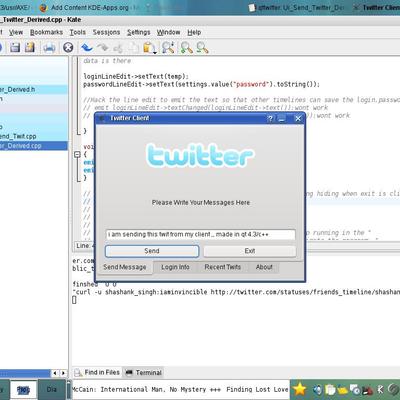Image resolution: width=400 pixels, height=400 pixels.
Task: Switch to the About tab
Action: 264,267
